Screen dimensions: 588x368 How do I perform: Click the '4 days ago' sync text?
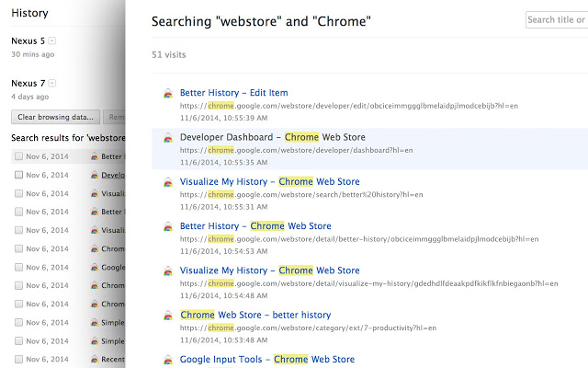tap(30, 97)
